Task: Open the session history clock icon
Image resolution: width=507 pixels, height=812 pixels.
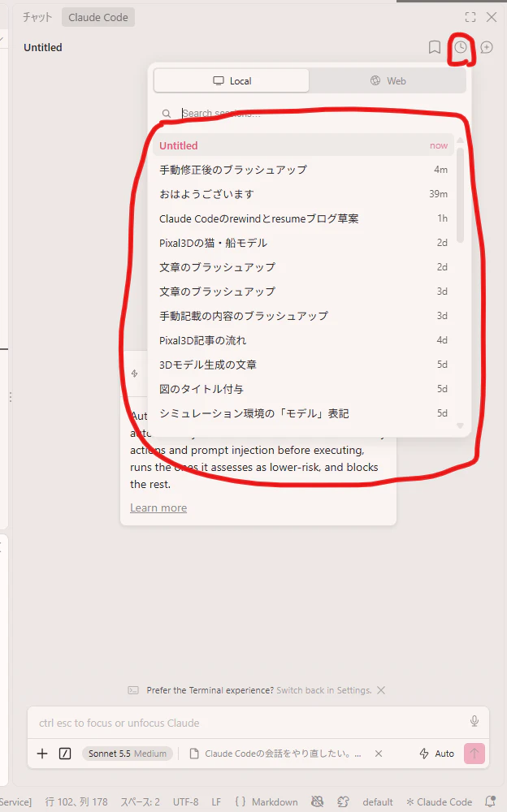Action: click(x=461, y=48)
